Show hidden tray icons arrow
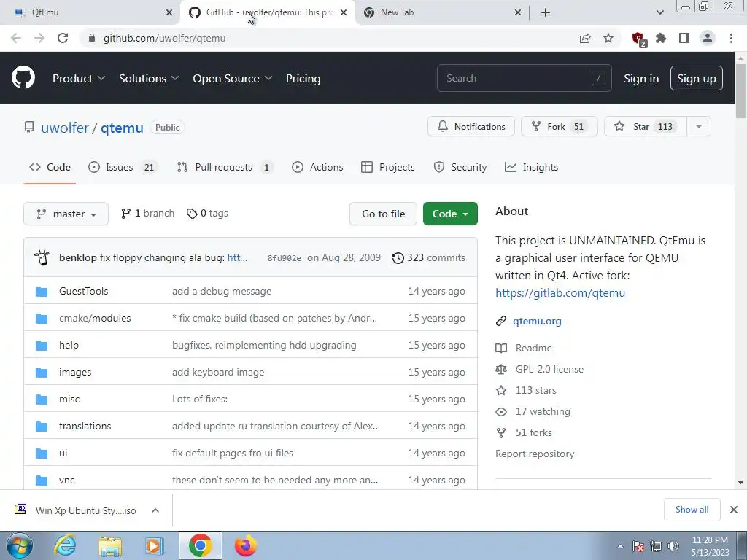This screenshot has height=560, width=747. coord(620,547)
